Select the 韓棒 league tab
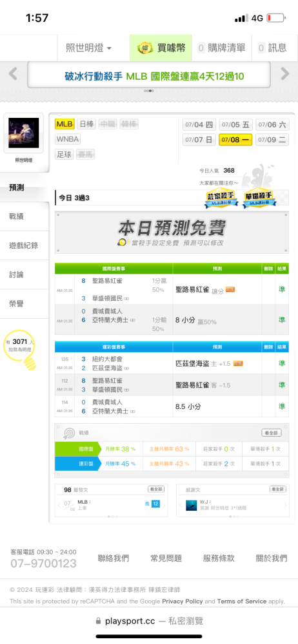Image resolution: width=298 pixels, height=644 pixels. tap(129, 124)
